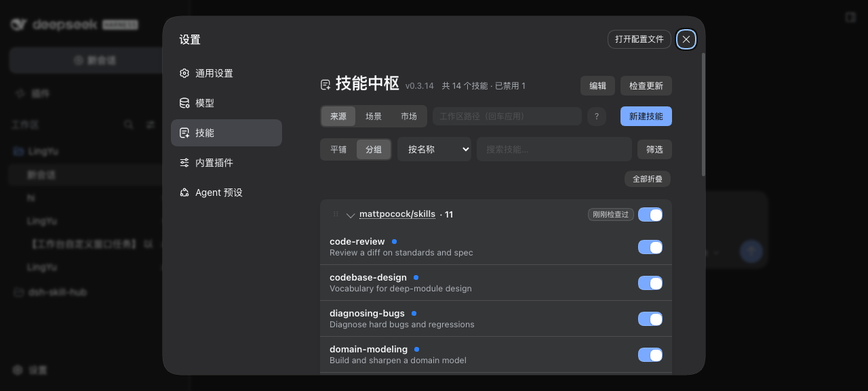Disable the code-review skill toggle

point(650,247)
